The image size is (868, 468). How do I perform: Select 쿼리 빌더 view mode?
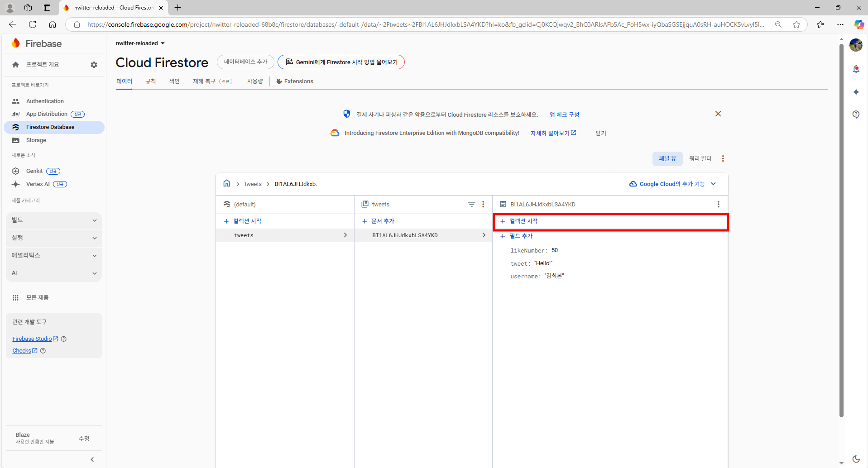coord(700,158)
